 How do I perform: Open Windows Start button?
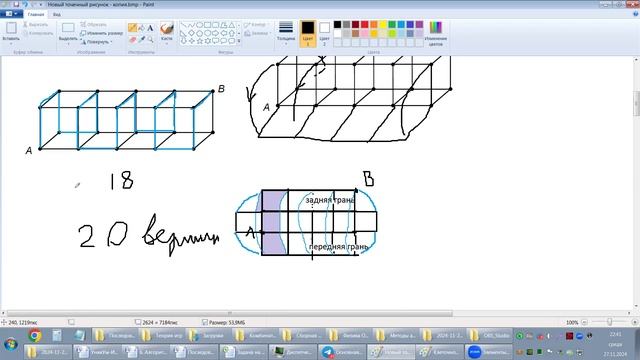[x=11, y=343]
